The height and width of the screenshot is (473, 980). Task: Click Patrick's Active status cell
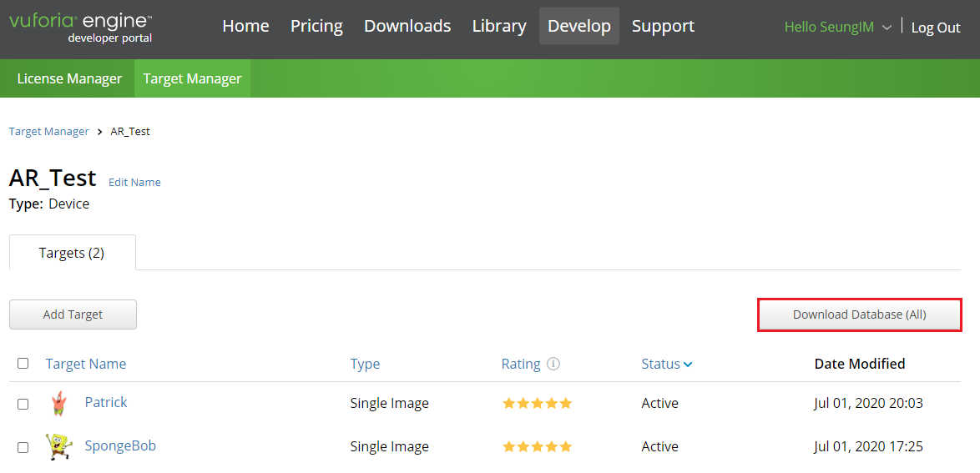click(659, 404)
